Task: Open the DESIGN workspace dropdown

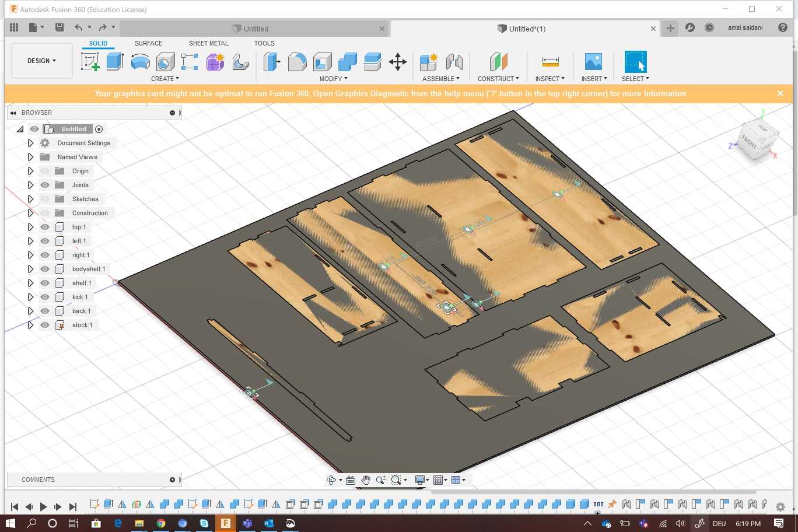Action: pos(41,61)
